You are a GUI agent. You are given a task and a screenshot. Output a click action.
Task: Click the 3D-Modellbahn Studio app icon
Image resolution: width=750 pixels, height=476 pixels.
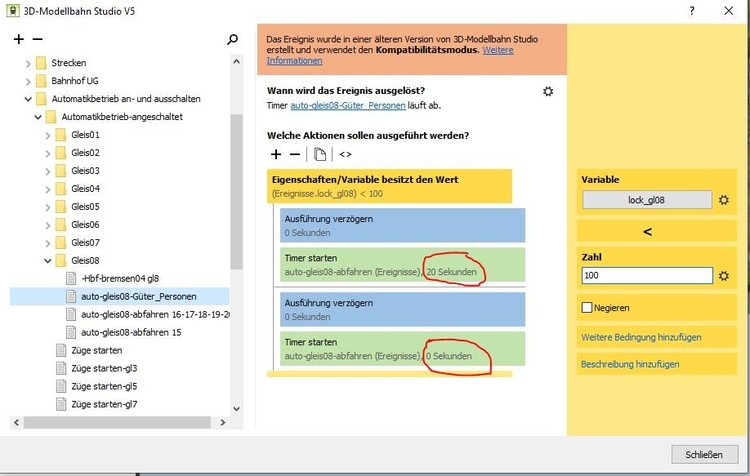pos(13,11)
